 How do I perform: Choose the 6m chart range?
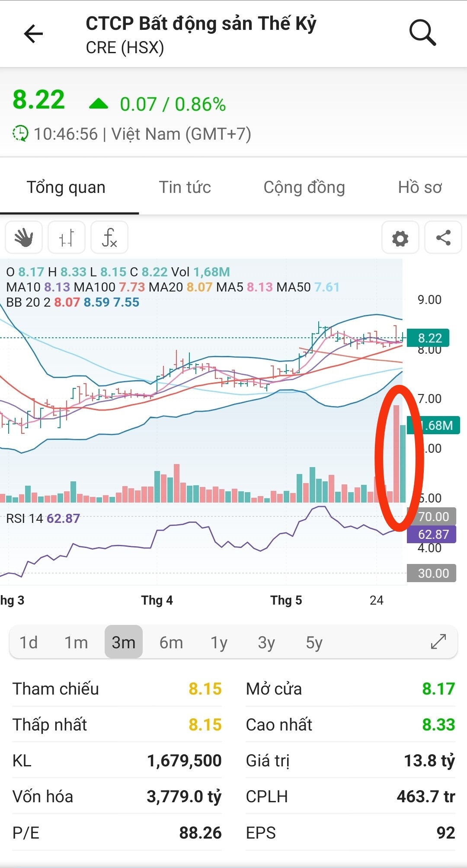click(171, 642)
